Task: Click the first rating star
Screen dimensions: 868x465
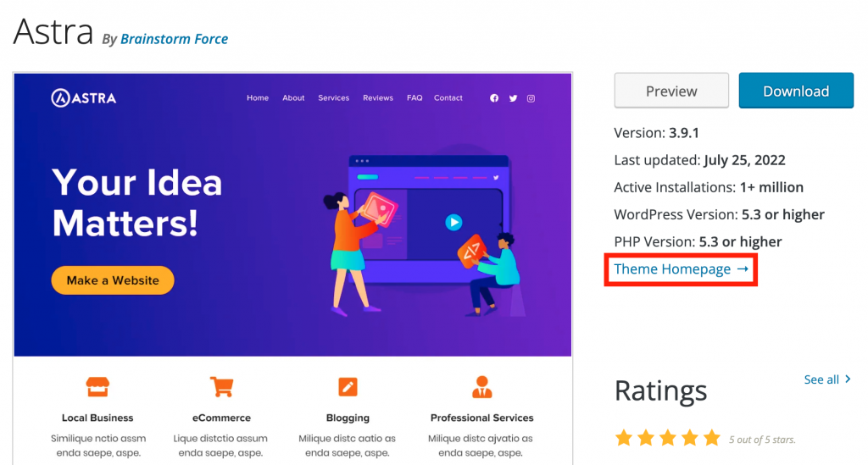Action: point(624,439)
